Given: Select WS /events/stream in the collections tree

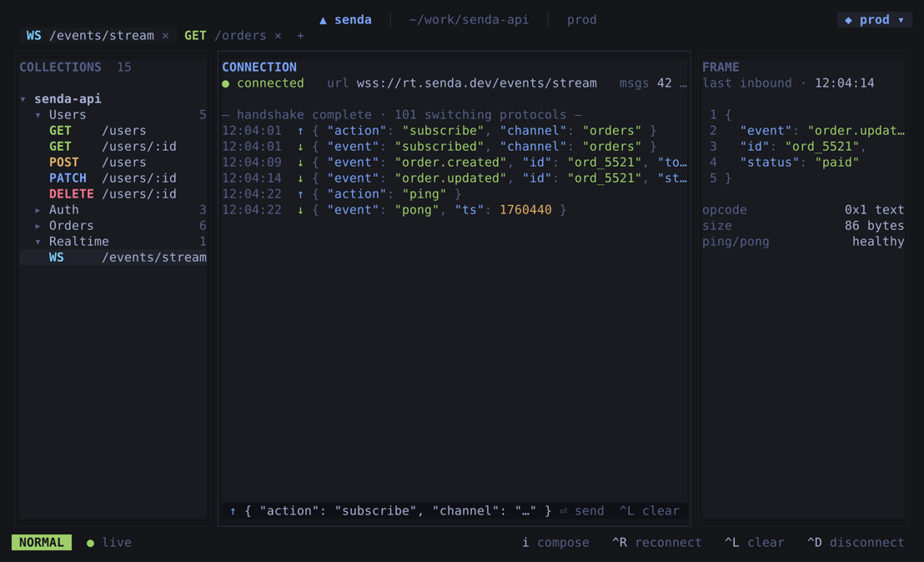Looking at the screenshot, I should (113, 258).
